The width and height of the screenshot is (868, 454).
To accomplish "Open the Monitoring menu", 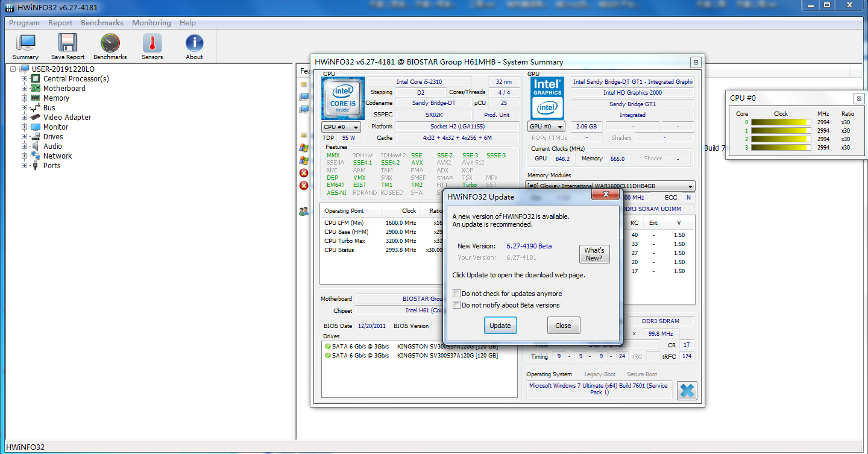I will click(151, 23).
